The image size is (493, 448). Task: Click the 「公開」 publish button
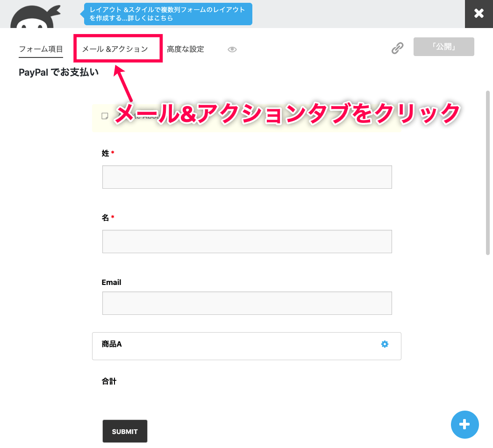coord(443,47)
